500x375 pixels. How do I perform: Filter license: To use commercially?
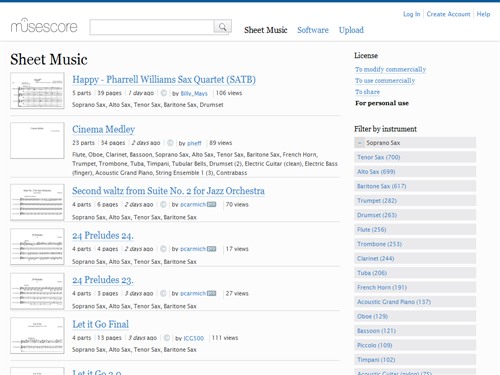pos(385,81)
